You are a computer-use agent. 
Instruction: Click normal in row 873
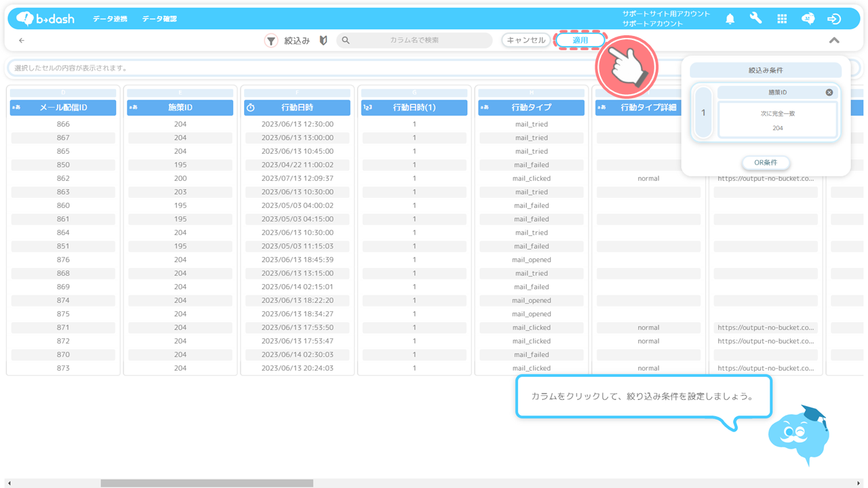coord(648,369)
